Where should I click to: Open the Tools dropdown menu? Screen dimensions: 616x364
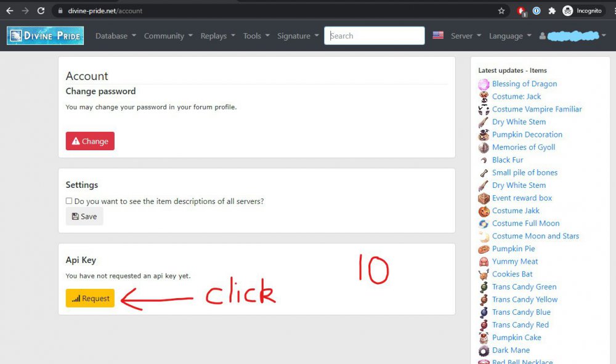click(x=256, y=36)
